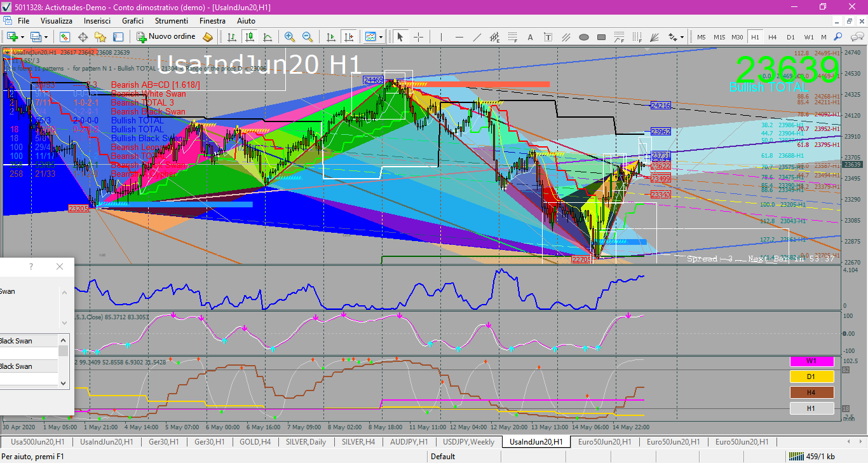Toggle chart auto scroll
The height and width of the screenshot is (463, 868).
pos(330,37)
